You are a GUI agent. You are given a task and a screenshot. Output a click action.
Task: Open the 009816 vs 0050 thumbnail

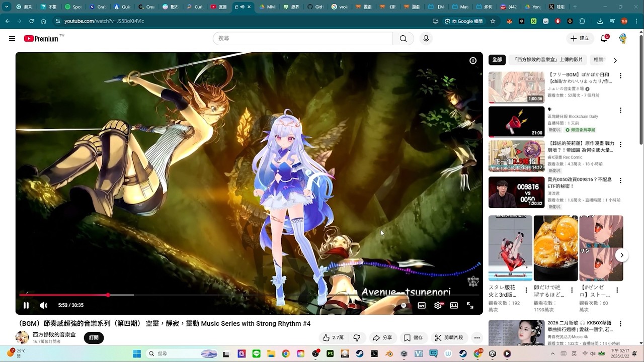click(x=516, y=192)
